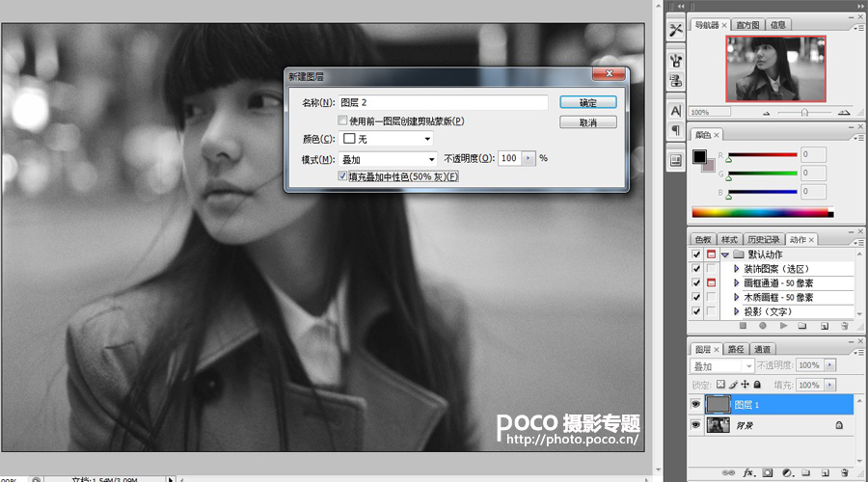The image size is (868, 482).
Task: Expand the 投影（文字） action
Action: (x=736, y=311)
